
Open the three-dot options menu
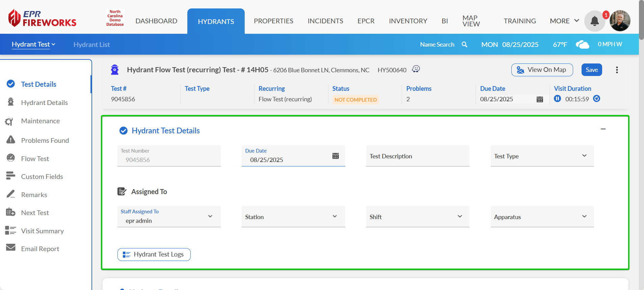tap(617, 70)
